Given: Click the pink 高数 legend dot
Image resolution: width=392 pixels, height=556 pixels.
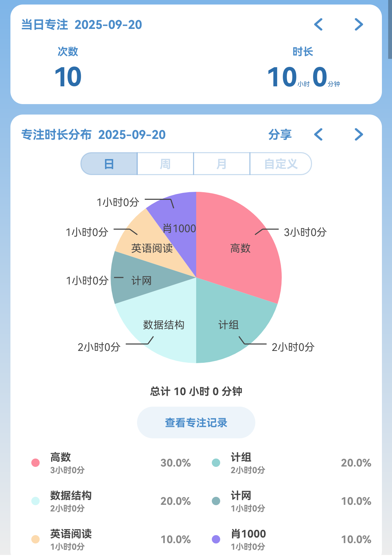Looking at the screenshot, I should pyautogui.click(x=35, y=463).
